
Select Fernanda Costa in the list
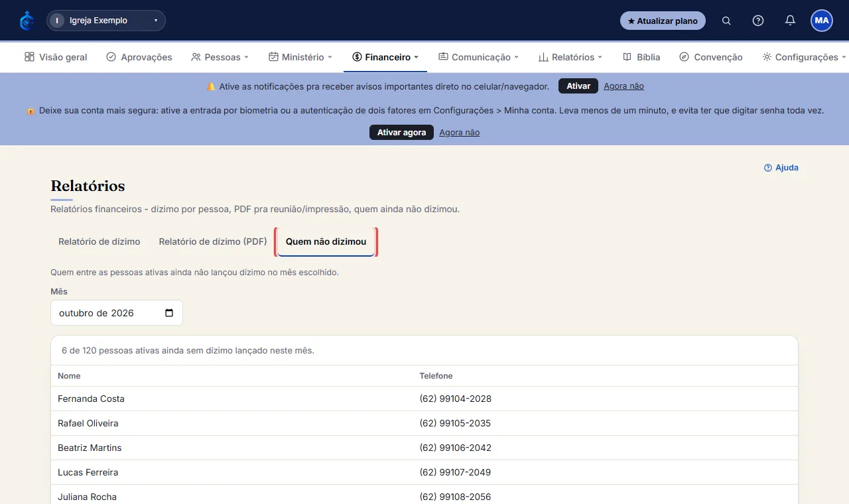point(91,399)
